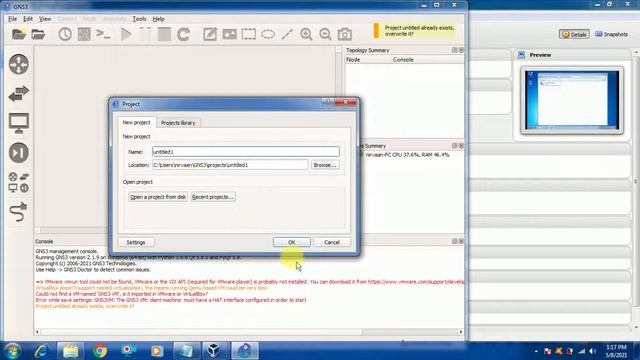Screen dimensions: 640x360
Task: Open the Recent projects... dropdown button
Action: [213, 197]
